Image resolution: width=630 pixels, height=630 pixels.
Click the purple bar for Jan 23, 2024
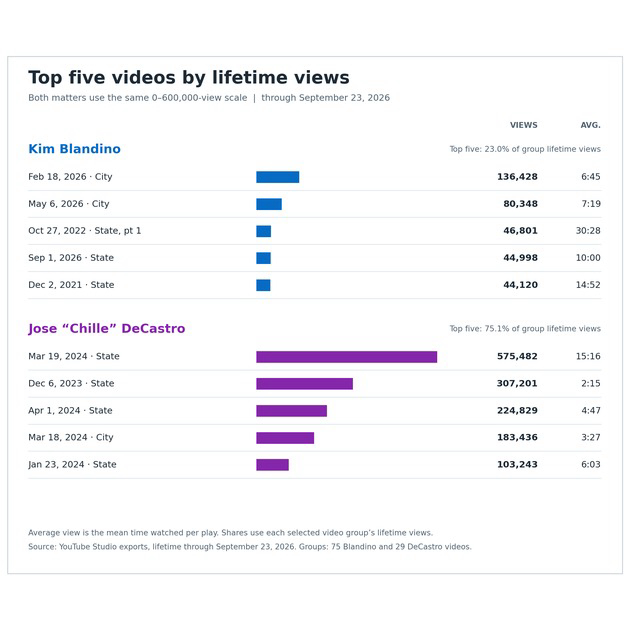272,465
